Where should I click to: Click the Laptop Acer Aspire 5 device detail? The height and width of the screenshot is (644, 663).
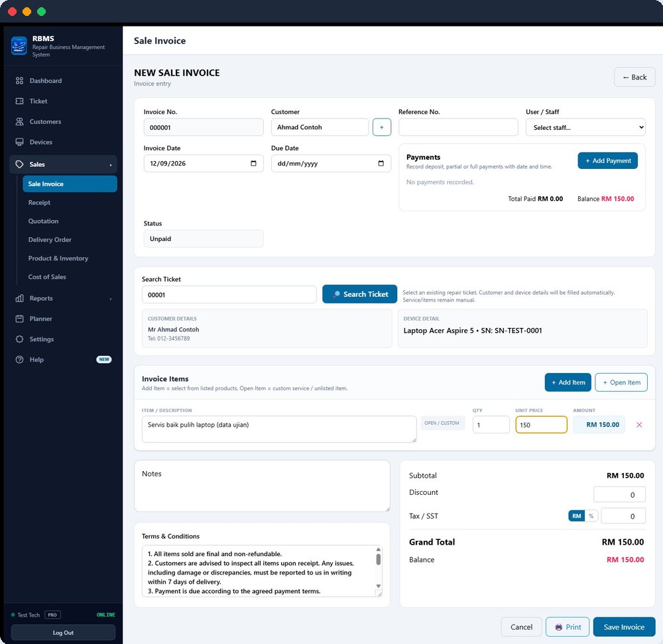coord(473,331)
